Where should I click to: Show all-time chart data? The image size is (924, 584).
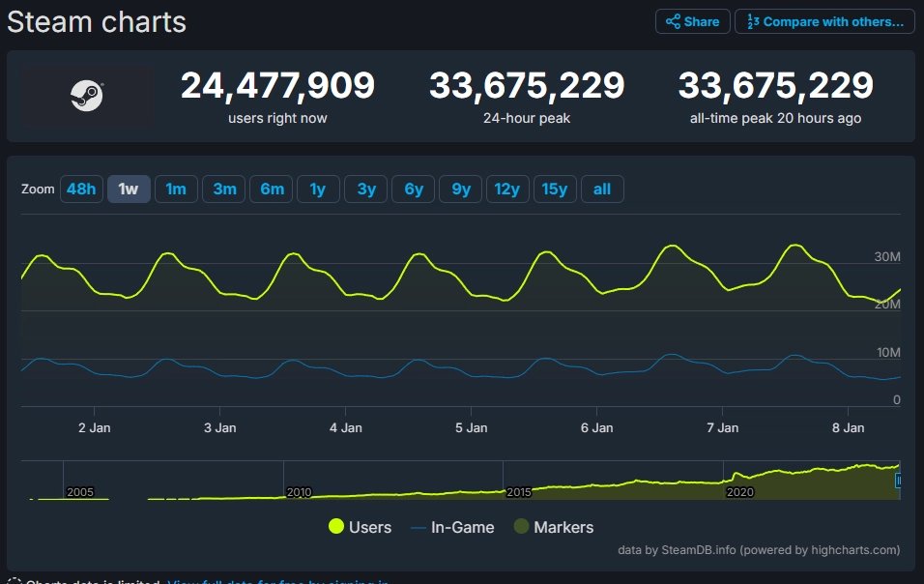602,190
